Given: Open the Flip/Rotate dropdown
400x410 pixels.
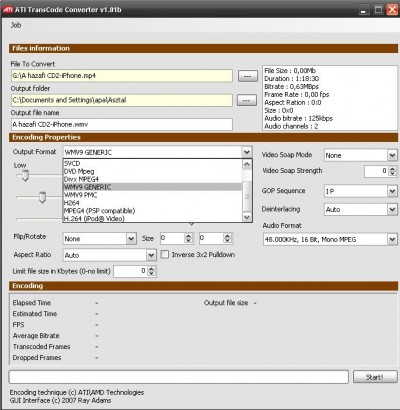Looking at the screenshot, I should tap(131, 239).
